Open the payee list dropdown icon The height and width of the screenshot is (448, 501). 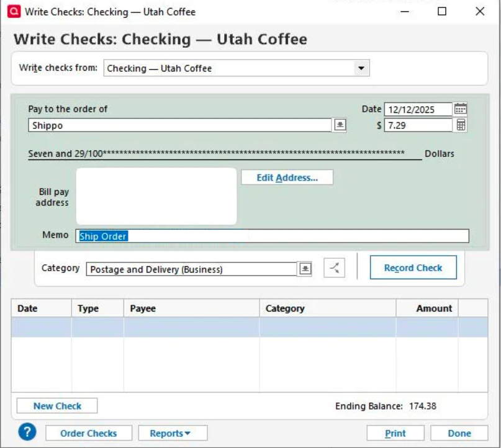340,125
